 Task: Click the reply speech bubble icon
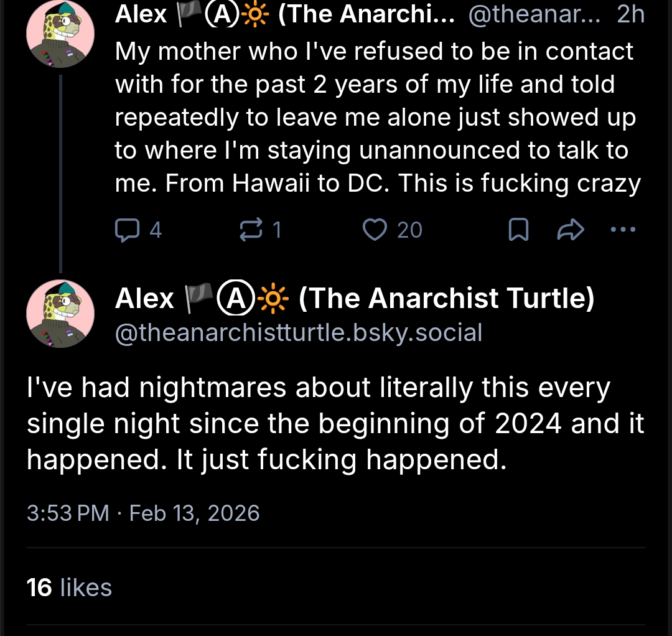[x=127, y=230]
